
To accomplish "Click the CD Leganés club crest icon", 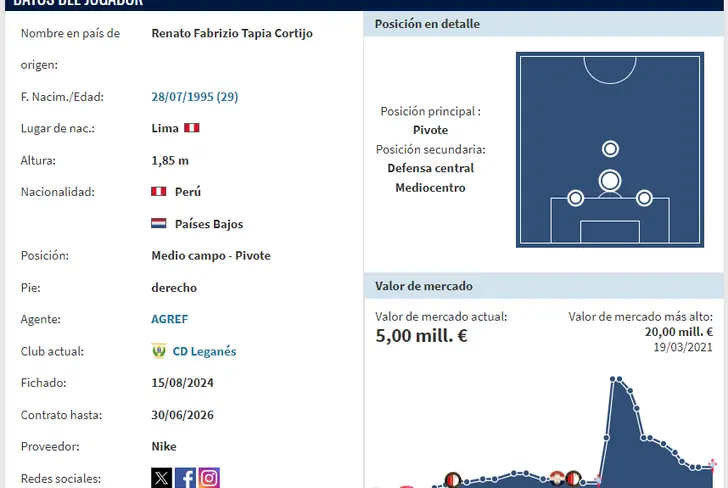I will tap(158, 351).
